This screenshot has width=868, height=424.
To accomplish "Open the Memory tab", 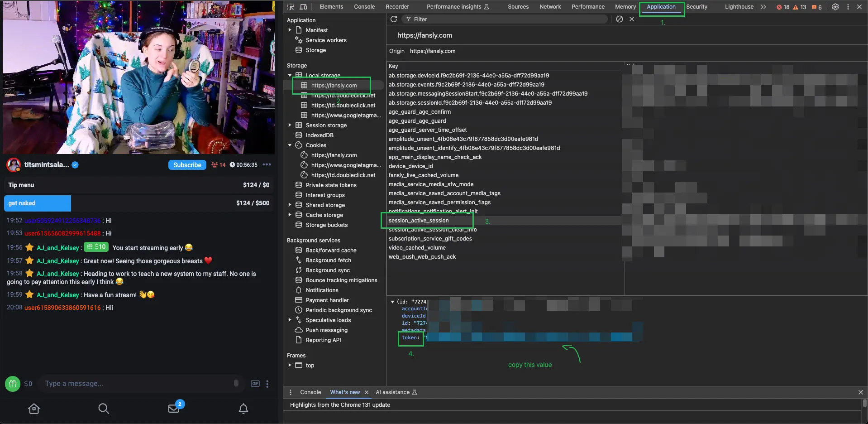I will click(x=625, y=7).
